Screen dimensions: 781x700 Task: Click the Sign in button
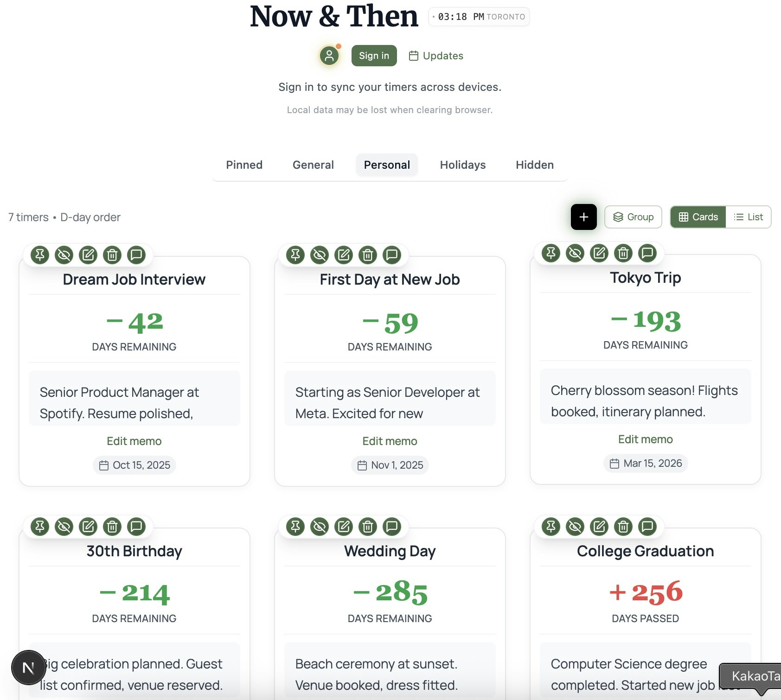tap(373, 55)
